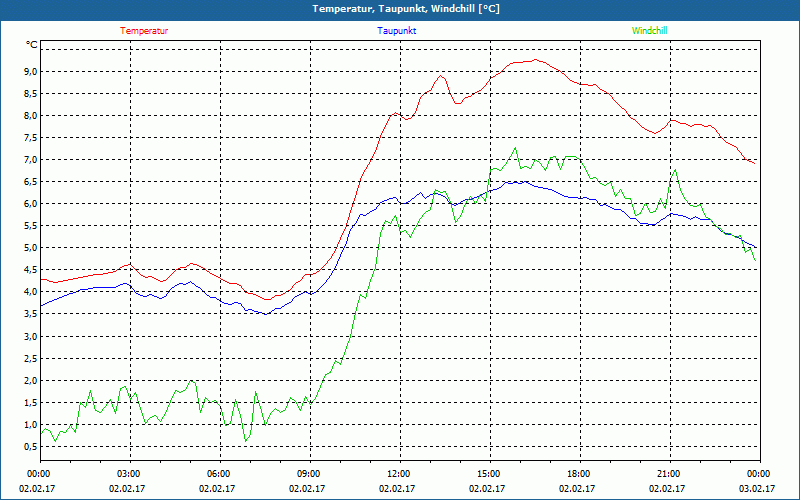Click the 2,0 y-axis value

tap(32, 380)
